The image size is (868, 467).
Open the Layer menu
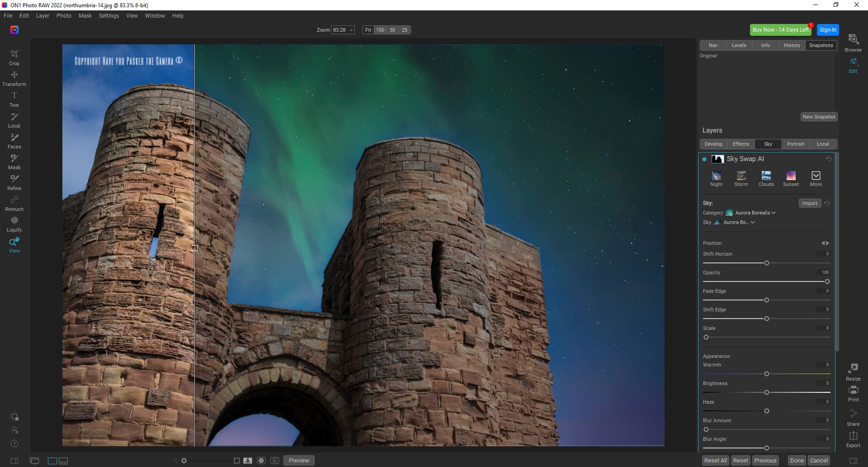pyautogui.click(x=42, y=16)
